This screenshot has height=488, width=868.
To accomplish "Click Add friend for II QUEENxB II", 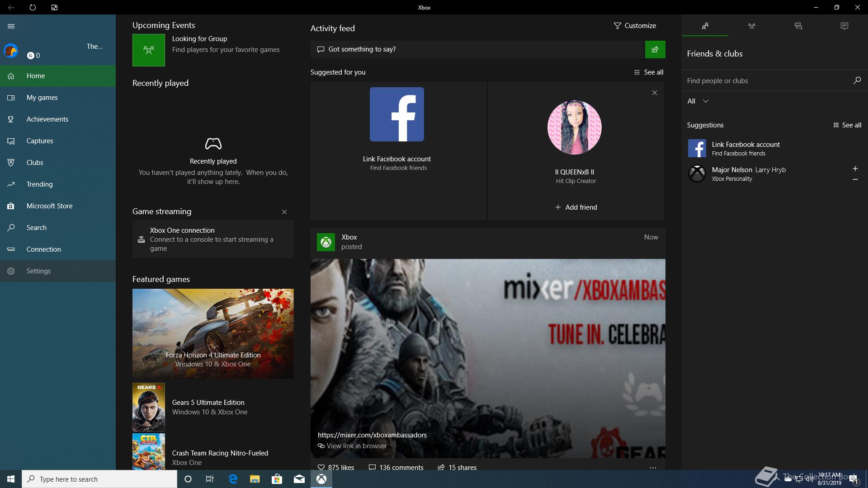I will 576,207.
